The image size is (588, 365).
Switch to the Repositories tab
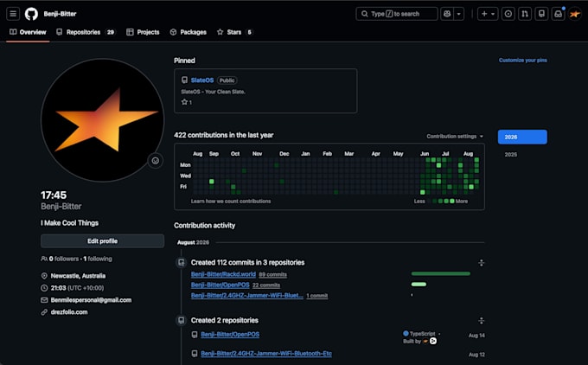tap(86, 32)
